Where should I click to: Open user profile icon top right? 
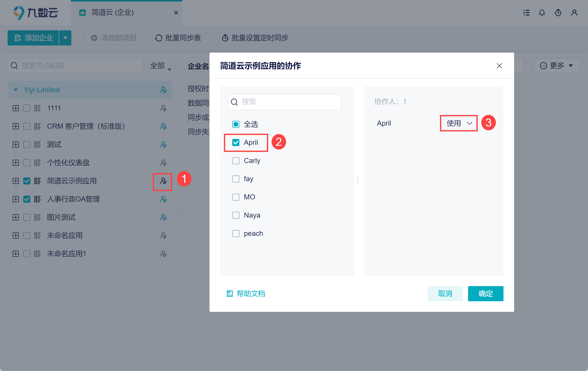click(x=574, y=13)
